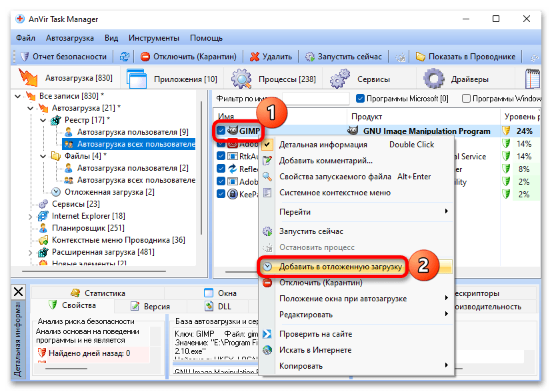Collapse the Реестр [17] tree node
This screenshot has width=552, height=392.
43,120
